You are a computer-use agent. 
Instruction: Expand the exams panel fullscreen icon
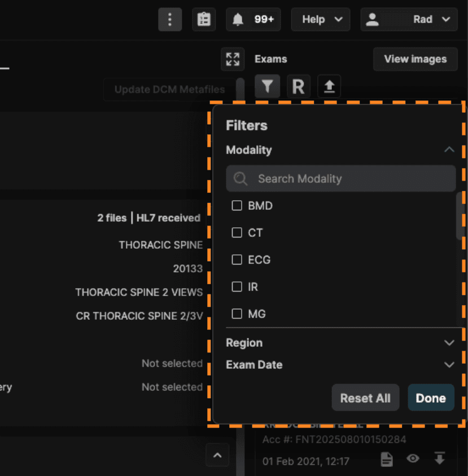[233, 59]
